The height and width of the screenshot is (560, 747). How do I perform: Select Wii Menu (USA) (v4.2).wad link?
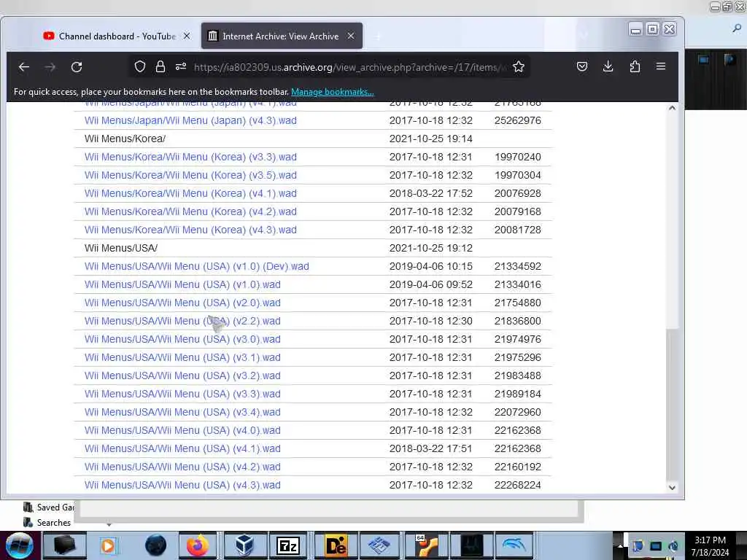182,467
